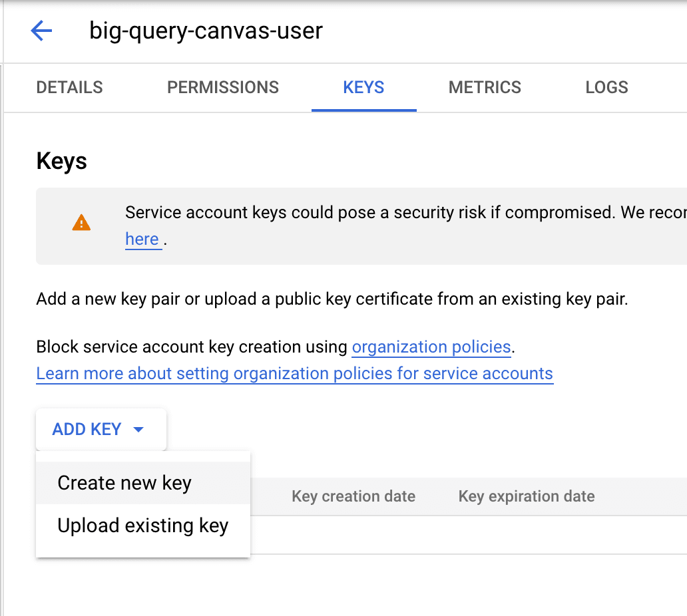Screen dimensions: 687x616
Task: Click the back arrow icon
Action: 42,31
